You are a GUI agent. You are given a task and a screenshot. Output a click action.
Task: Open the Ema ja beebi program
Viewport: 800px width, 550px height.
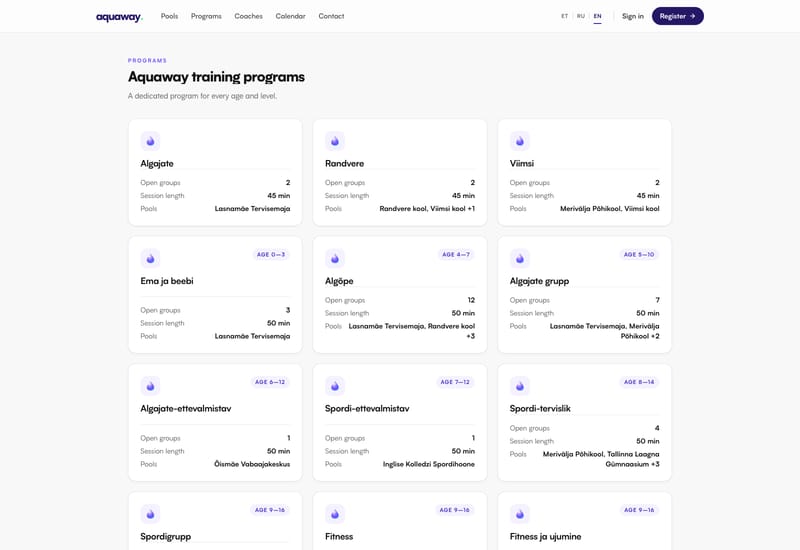click(167, 281)
